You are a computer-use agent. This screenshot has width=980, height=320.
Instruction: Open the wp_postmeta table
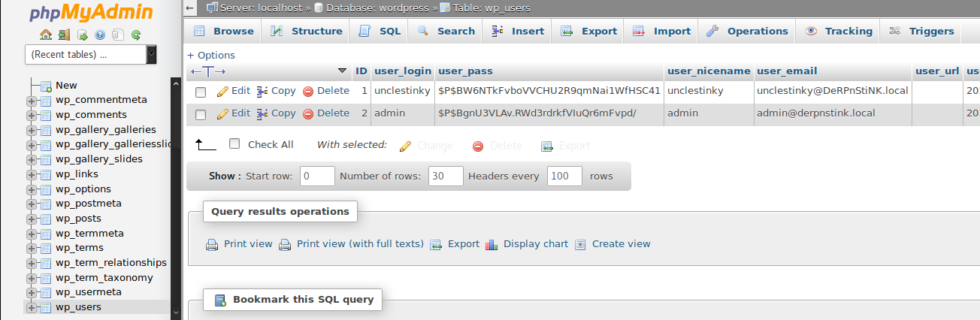pos(88,204)
